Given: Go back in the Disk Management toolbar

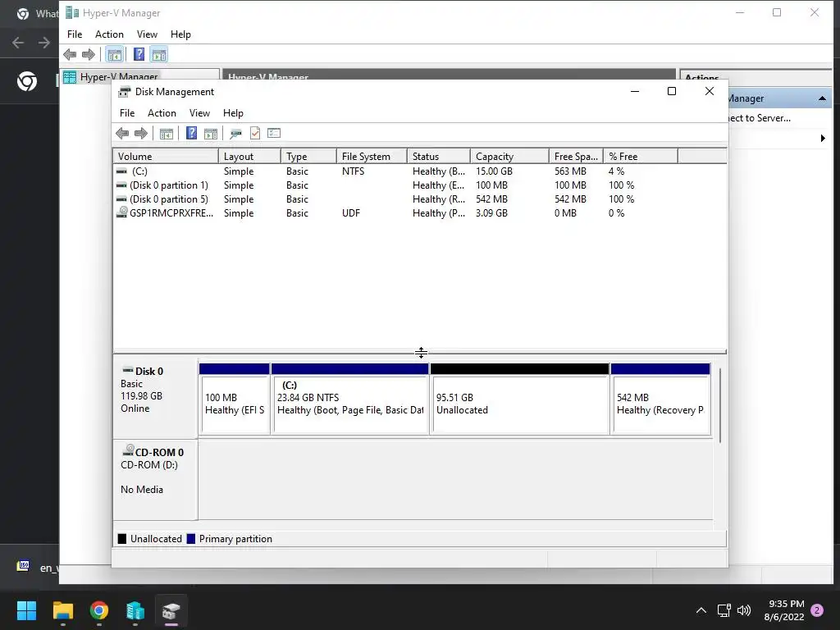Looking at the screenshot, I should click(x=122, y=134).
